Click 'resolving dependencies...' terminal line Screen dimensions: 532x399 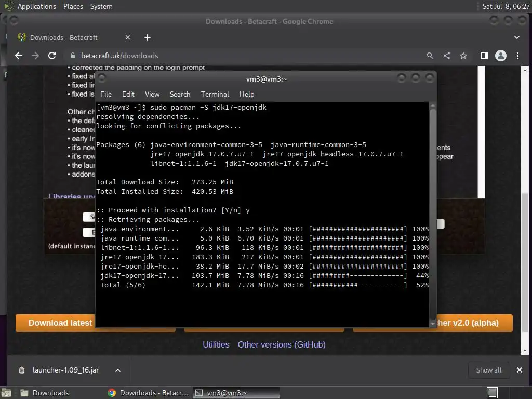[x=148, y=117]
